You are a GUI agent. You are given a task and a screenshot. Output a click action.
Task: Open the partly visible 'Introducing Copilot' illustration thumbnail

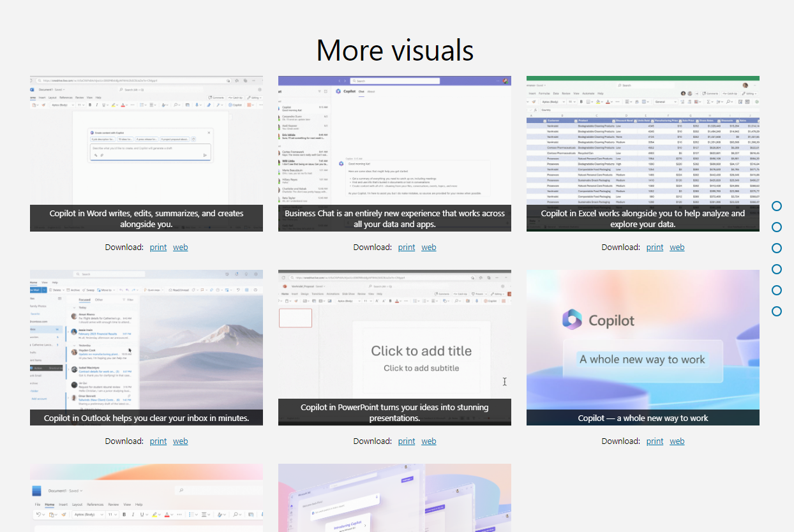pos(394,498)
